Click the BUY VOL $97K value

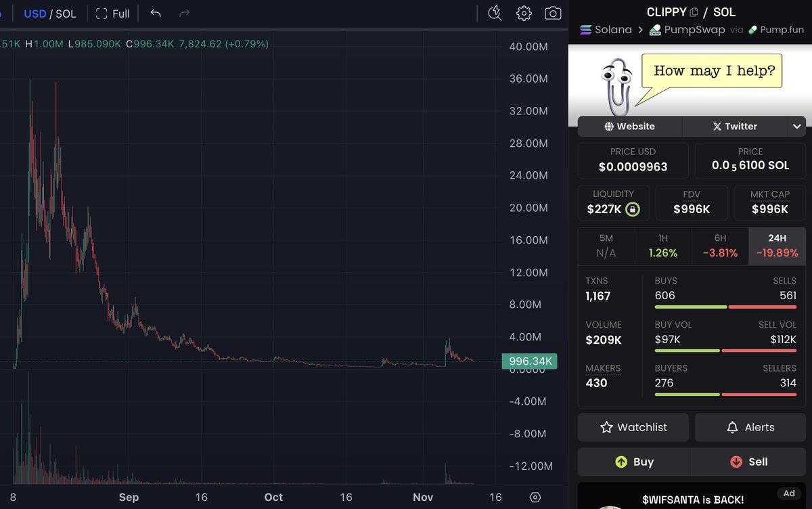[667, 339]
